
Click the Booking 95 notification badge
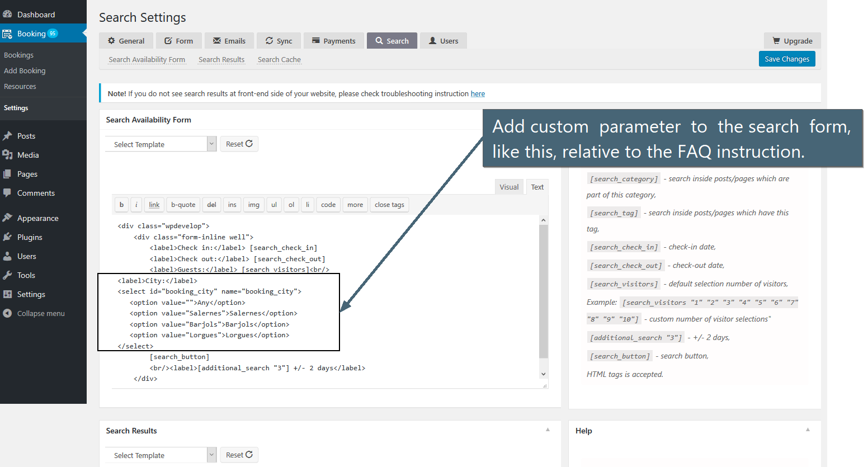[53, 34]
